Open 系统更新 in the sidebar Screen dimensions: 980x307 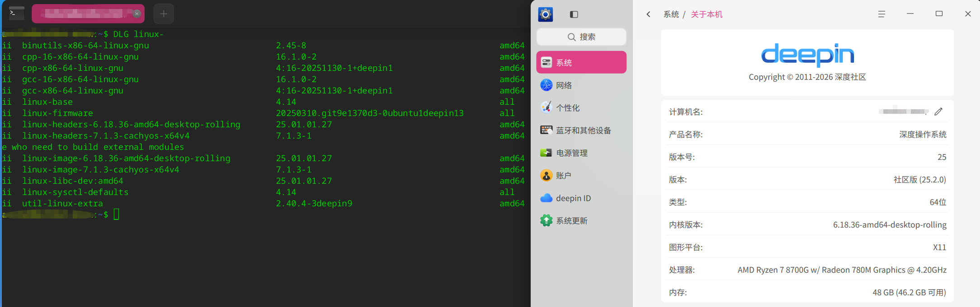point(581,220)
